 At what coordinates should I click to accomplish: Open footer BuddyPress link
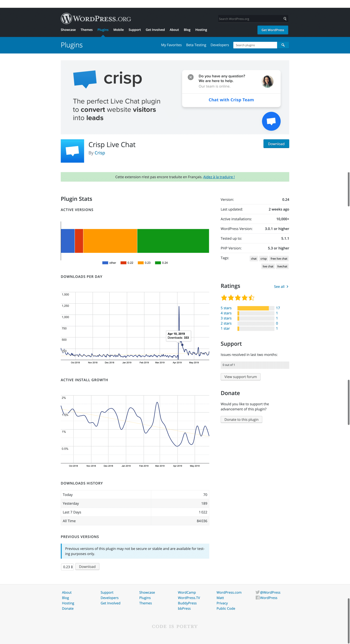[x=187, y=603]
